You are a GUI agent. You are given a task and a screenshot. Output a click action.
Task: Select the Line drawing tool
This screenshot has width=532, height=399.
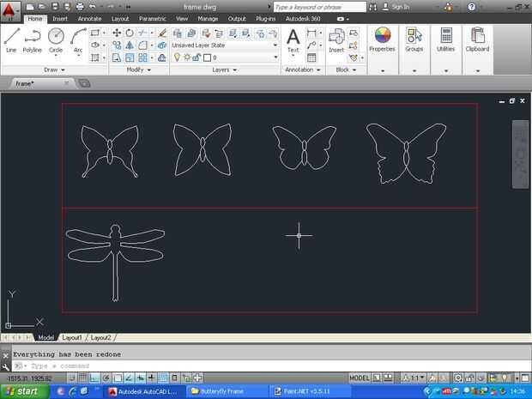pos(11,40)
